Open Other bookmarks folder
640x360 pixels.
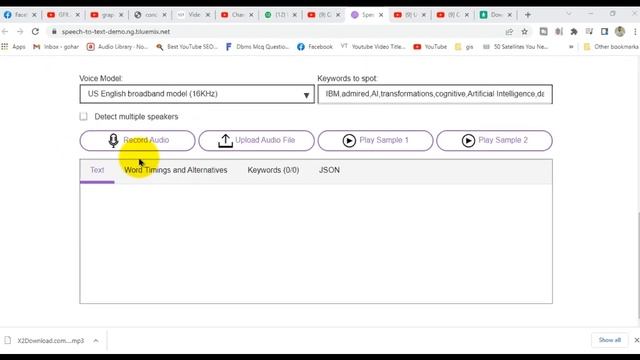coord(611,47)
